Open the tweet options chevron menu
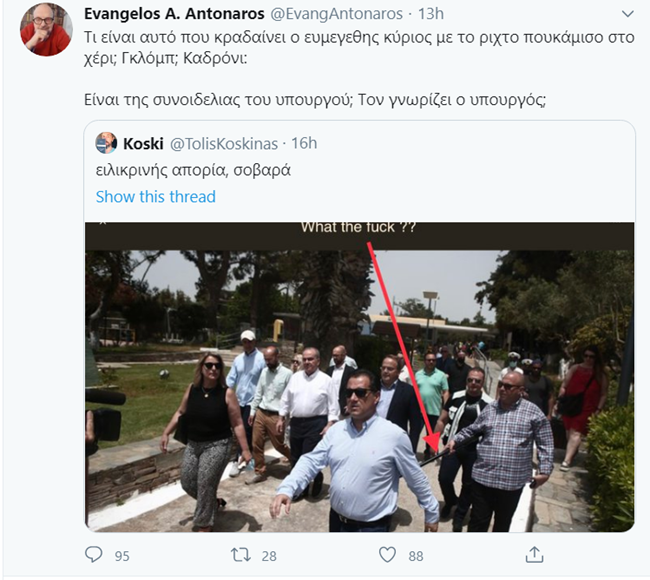Screen dimensions: 650x580 [628, 14]
